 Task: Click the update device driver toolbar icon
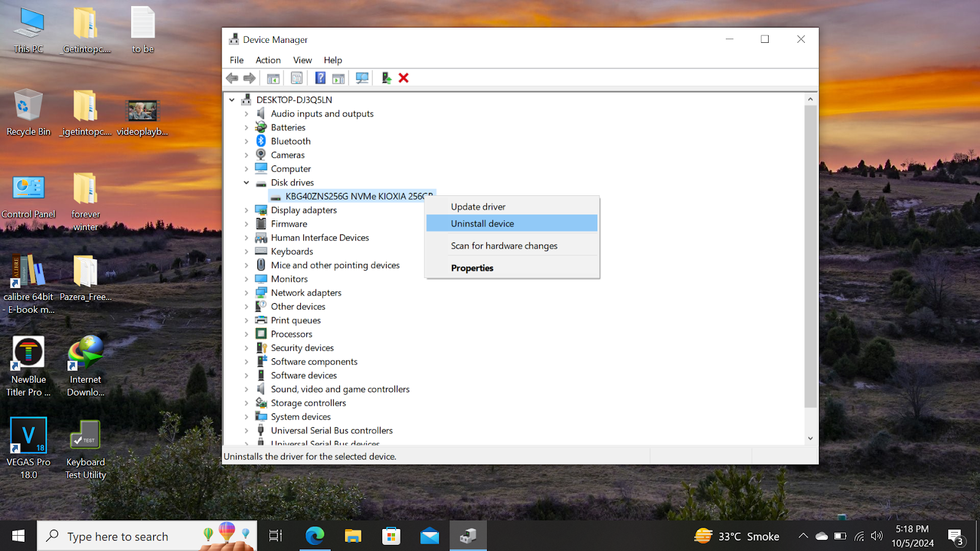click(x=386, y=78)
